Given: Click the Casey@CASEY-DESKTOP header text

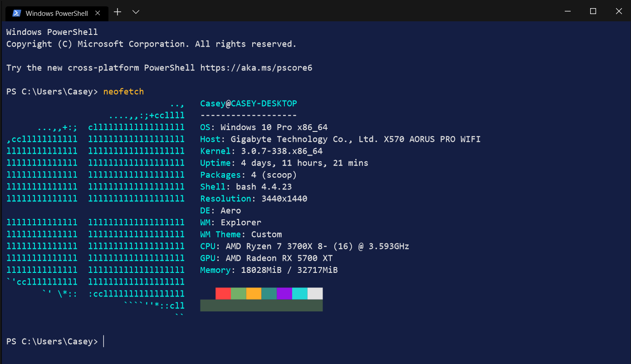Looking at the screenshot, I should click(249, 104).
